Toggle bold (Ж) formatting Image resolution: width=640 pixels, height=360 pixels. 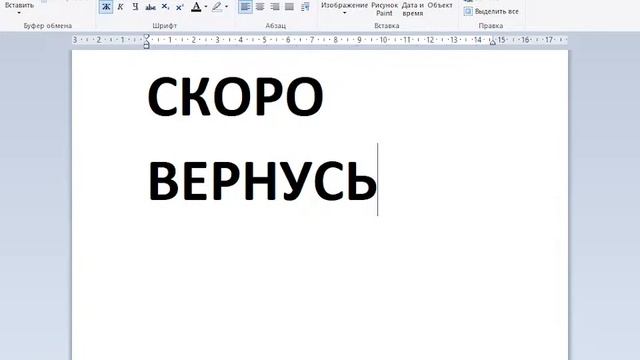pyautogui.click(x=106, y=7)
